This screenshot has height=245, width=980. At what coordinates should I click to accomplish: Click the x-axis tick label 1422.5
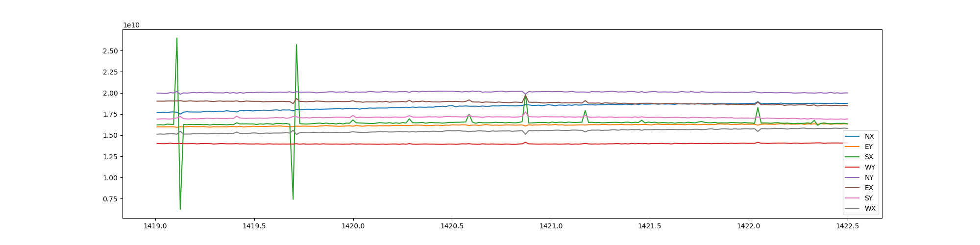847,226
